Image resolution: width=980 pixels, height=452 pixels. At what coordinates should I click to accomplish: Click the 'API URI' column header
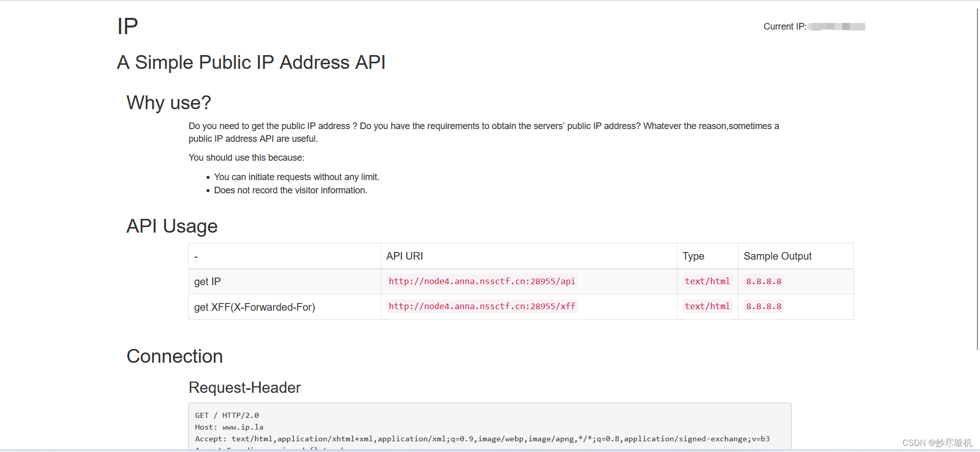404,256
